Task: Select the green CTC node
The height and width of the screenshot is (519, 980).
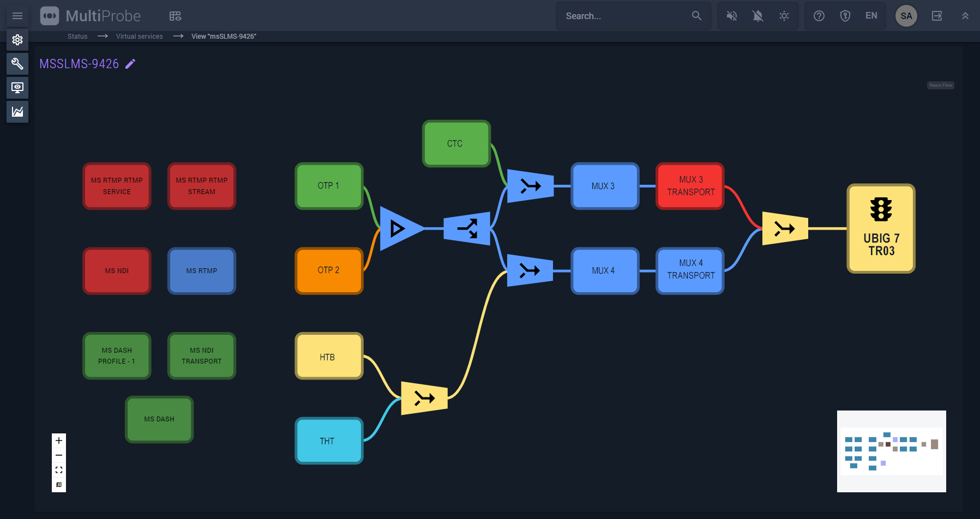Action: click(x=456, y=143)
